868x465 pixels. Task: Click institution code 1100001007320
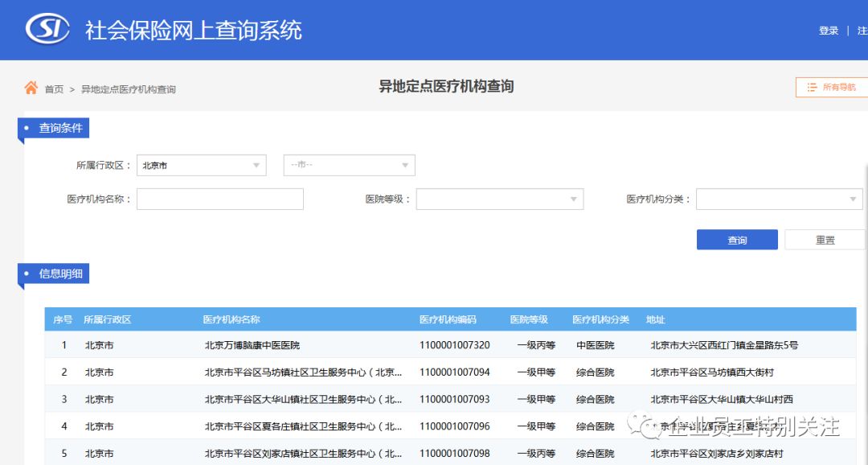point(454,345)
